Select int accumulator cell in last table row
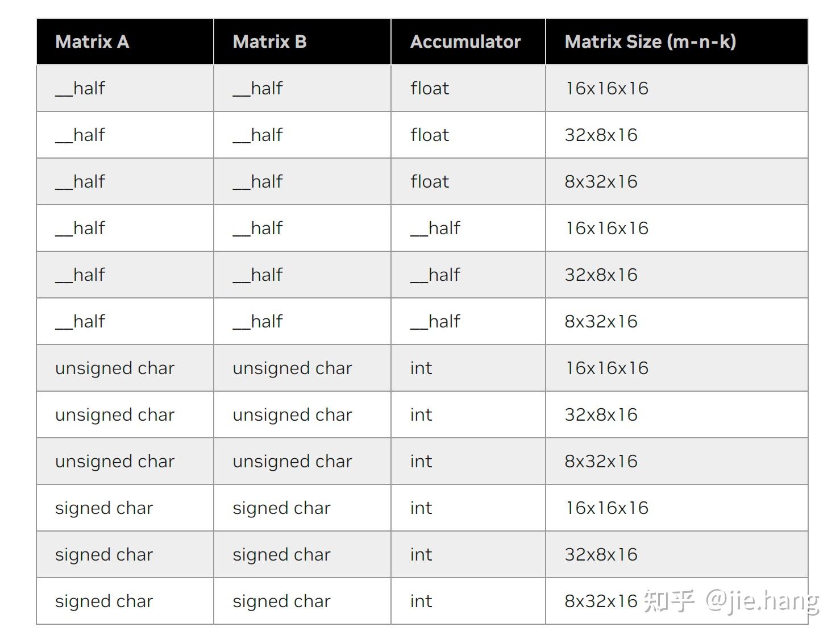840x639 pixels. [x=421, y=601]
